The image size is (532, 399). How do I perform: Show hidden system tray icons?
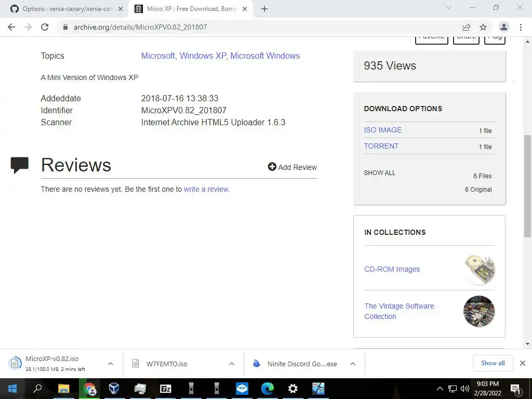point(440,389)
